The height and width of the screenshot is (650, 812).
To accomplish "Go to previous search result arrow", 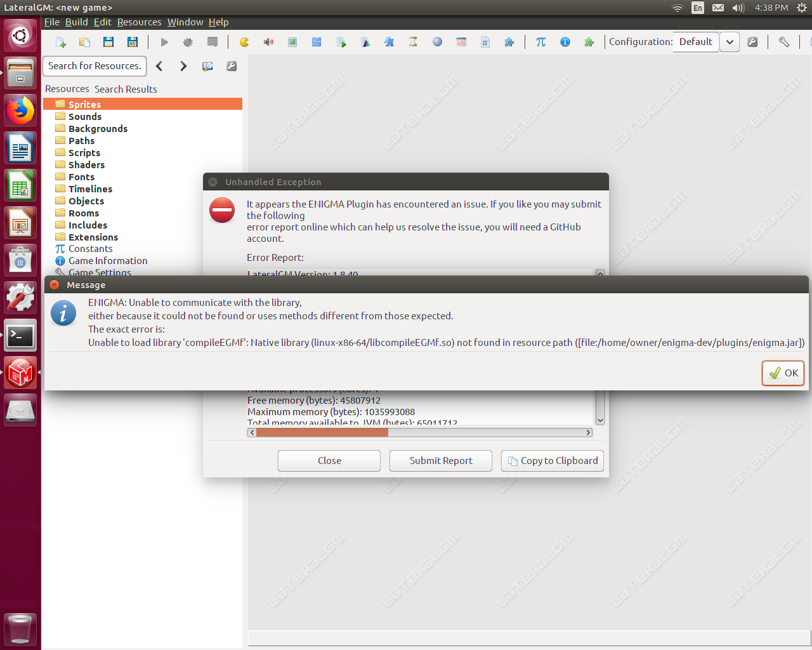I will point(159,66).
